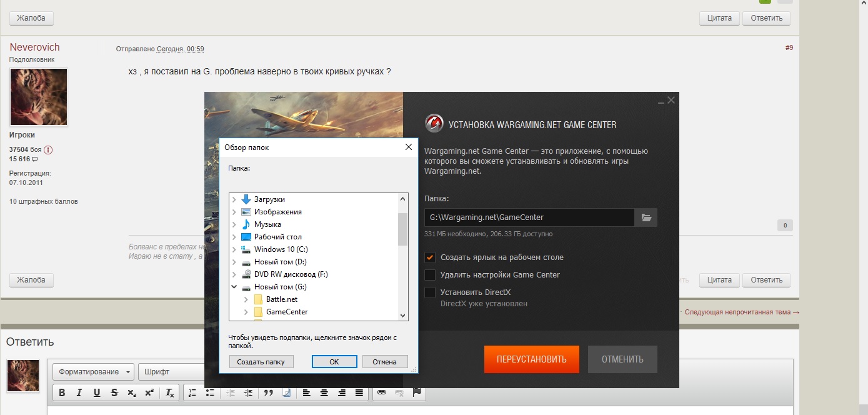Image resolution: width=868 pixels, height=415 pixels.
Task: Click the post reputation counter showing 0
Action: click(x=785, y=226)
